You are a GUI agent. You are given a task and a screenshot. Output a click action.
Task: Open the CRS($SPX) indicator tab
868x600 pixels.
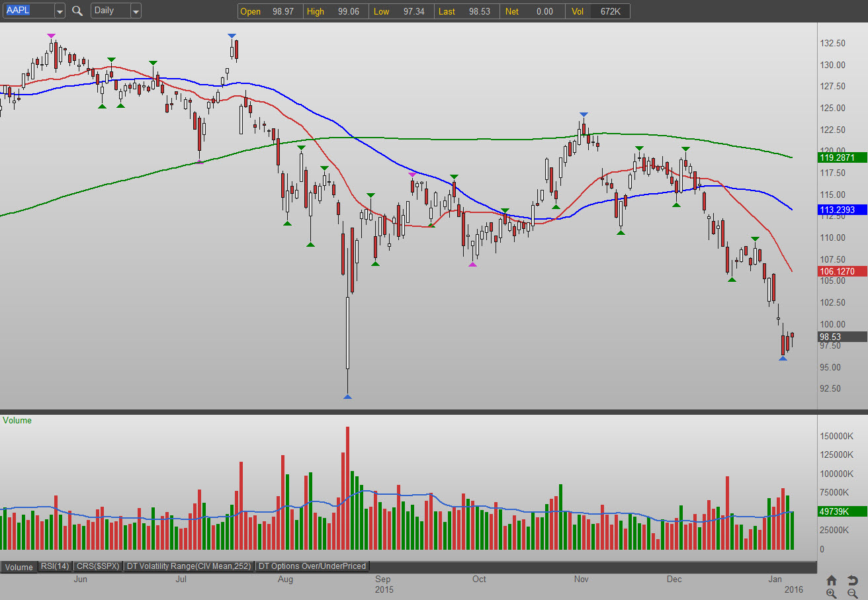pyautogui.click(x=98, y=566)
